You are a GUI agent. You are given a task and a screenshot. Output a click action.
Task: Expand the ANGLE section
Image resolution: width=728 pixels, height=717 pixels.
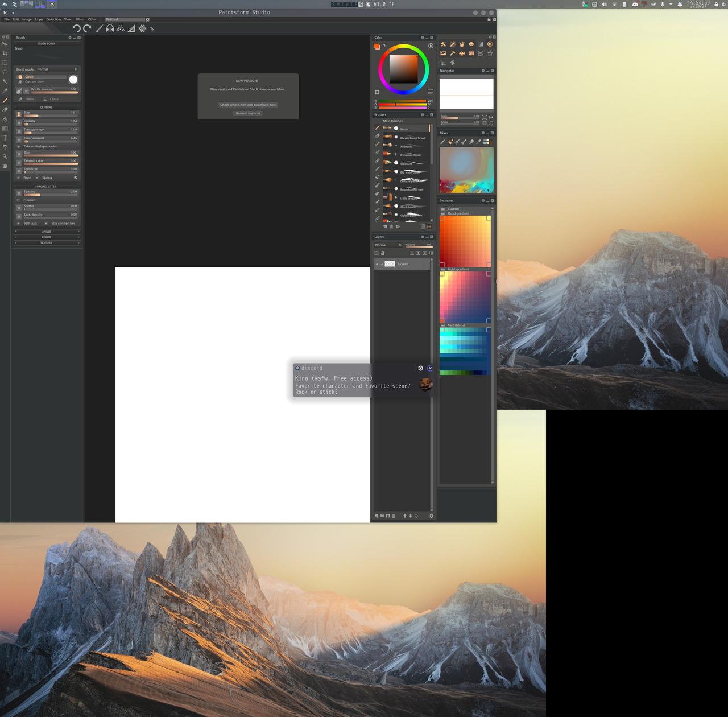coord(47,232)
